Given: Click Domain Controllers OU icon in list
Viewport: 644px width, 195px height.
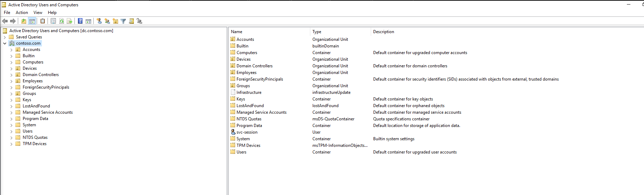Looking at the screenshot, I should (x=233, y=66).
